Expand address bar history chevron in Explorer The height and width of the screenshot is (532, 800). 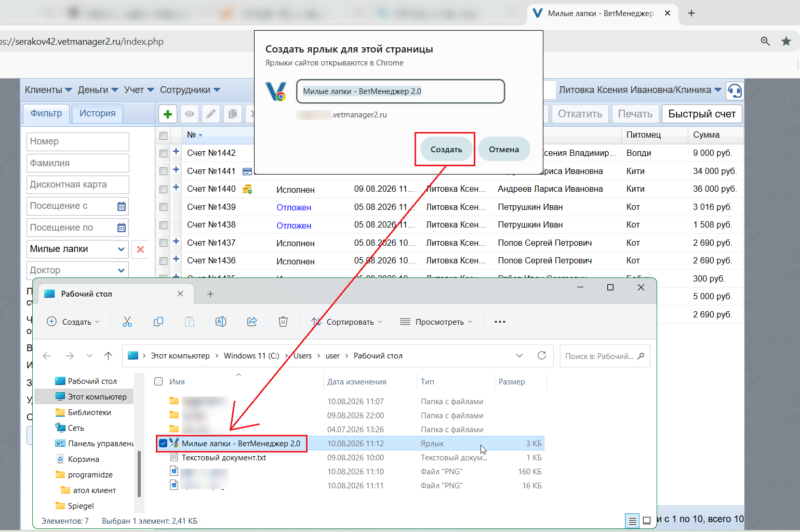[x=519, y=355]
